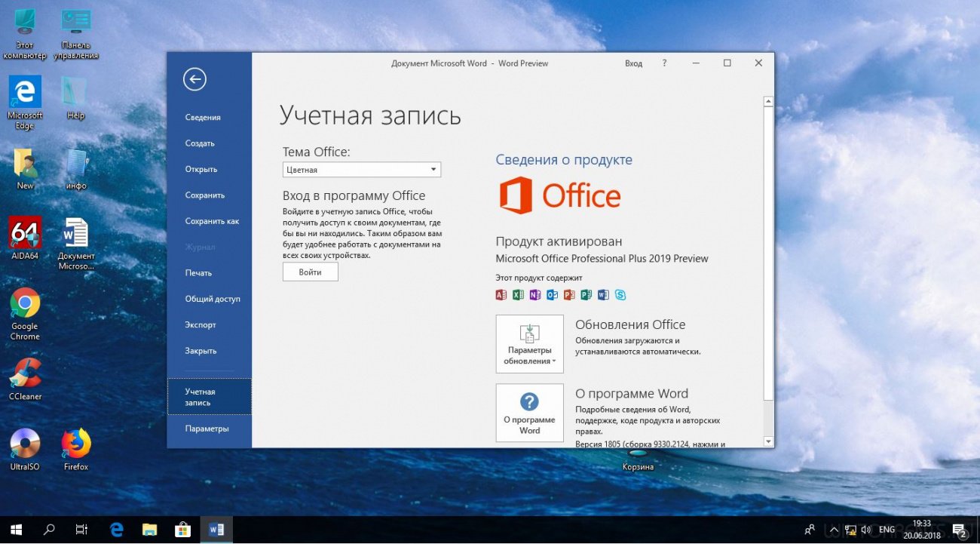Click the Publisher product icon

(586, 295)
